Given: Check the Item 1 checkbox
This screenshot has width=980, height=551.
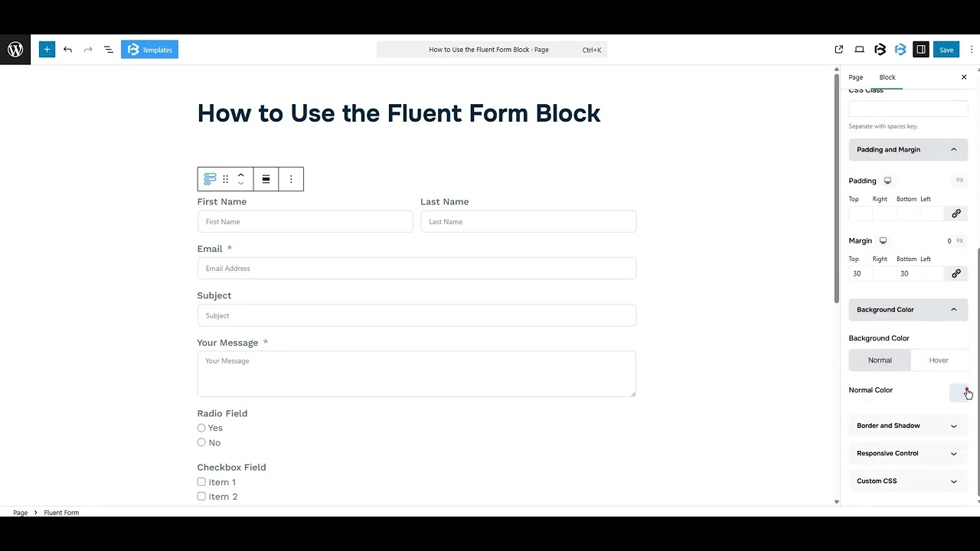Looking at the screenshot, I should pos(201,481).
